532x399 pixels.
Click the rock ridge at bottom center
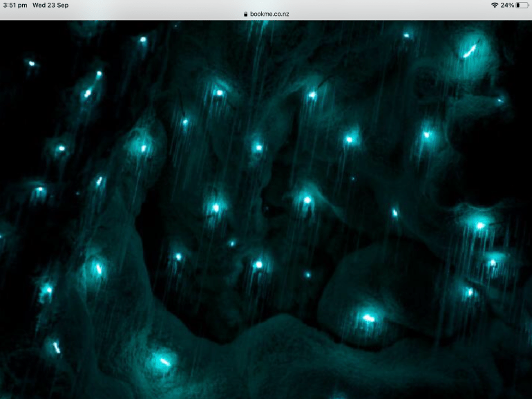276,353
